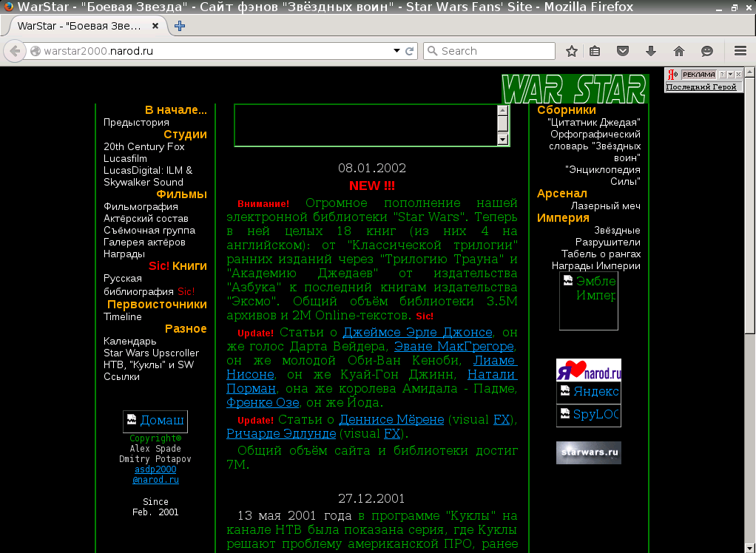Viewport: 756px width, 553px height.
Task: Open the Эване МакГрегоре article link
Action: 454,346
